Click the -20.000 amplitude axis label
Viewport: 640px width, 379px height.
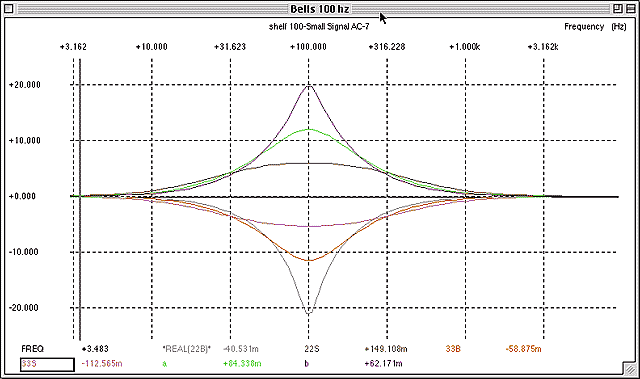pyautogui.click(x=24, y=308)
